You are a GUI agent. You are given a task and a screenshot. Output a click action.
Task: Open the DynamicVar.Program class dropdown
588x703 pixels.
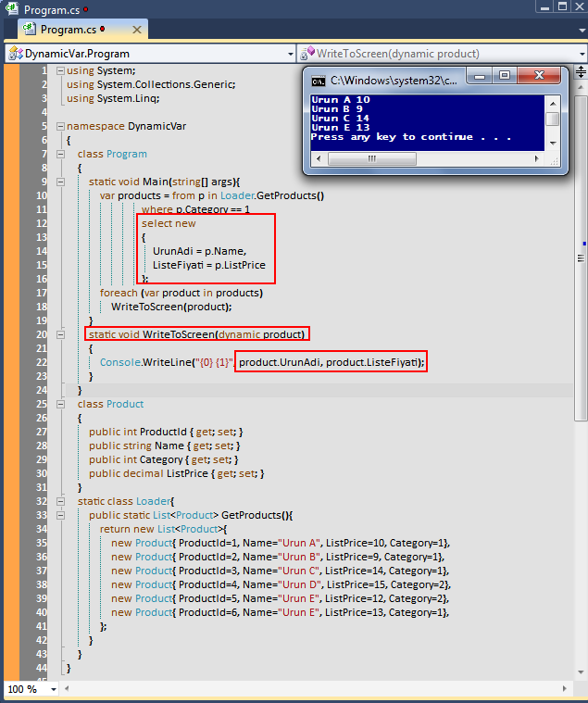click(x=290, y=54)
